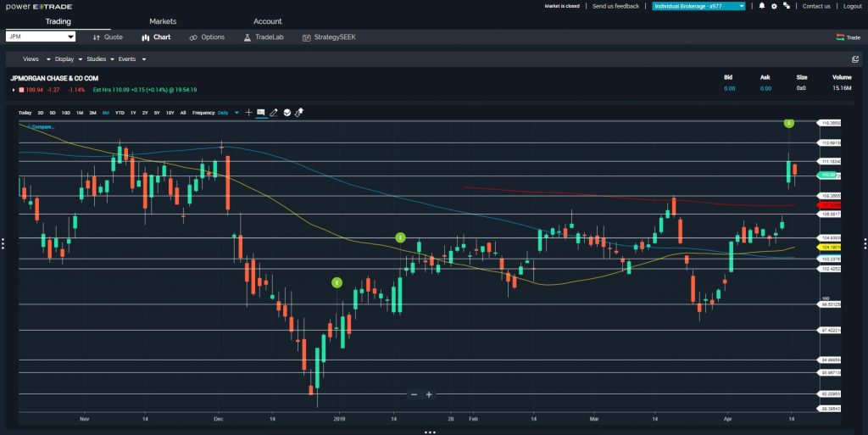This screenshot has width=868, height=435.
Task: Expand the quote row triangle beside 109.94
Action: pos(14,90)
